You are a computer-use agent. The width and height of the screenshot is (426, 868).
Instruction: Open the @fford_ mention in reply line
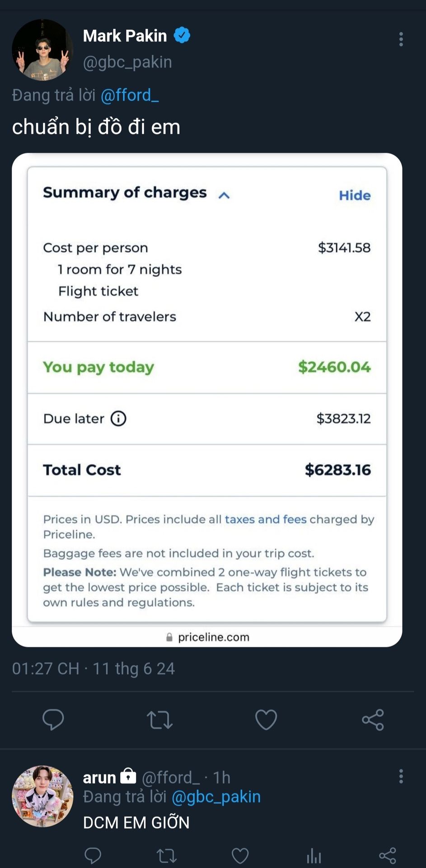pyautogui.click(x=130, y=95)
